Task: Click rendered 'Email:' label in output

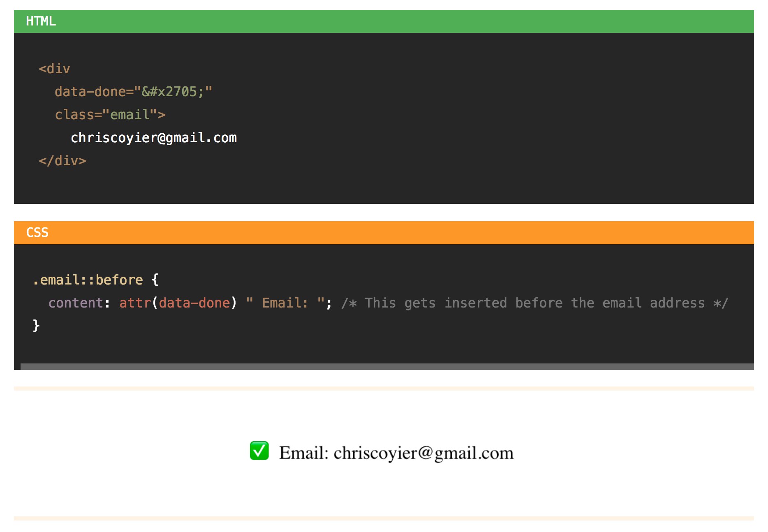Action: [304, 453]
